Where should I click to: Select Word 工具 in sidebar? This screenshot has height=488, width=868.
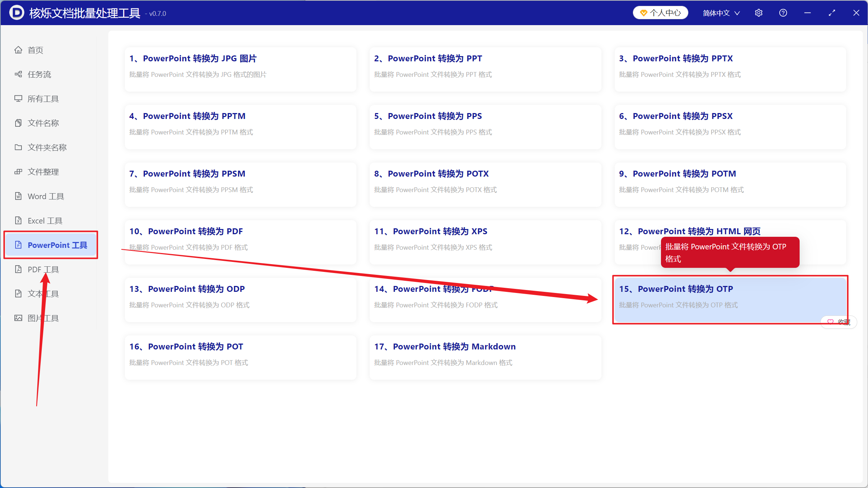50,196
